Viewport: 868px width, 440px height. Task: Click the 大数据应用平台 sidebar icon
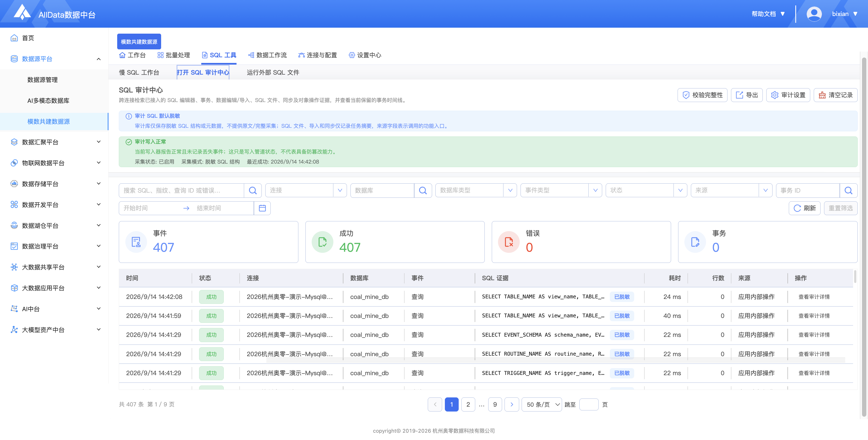coord(14,288)
